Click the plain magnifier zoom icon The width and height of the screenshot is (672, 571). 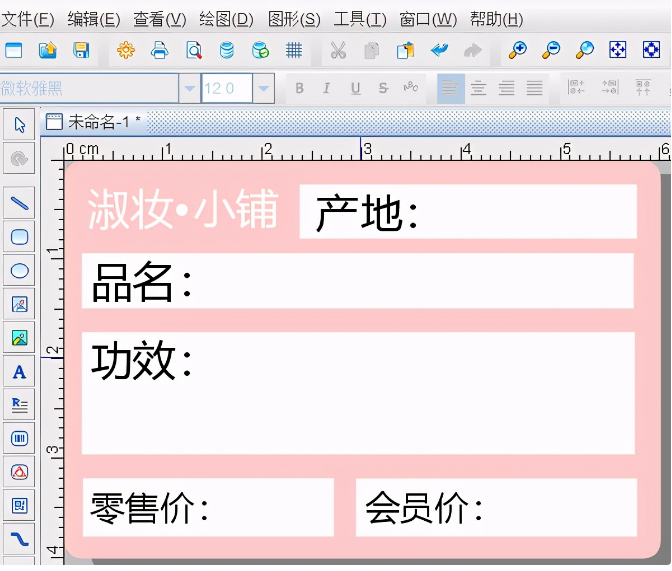[585, 51]
